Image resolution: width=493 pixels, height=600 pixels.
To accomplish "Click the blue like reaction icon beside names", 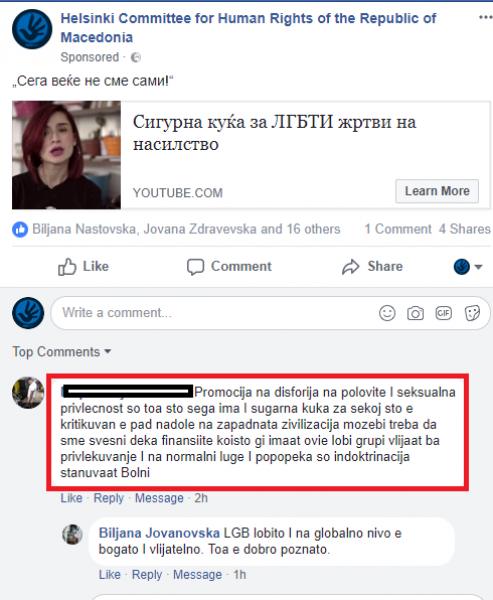I will coord(20,229).
